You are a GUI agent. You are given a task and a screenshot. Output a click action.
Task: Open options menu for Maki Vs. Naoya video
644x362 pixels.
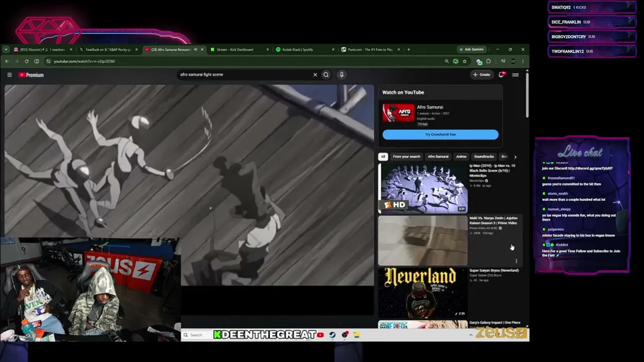[516, 261]
